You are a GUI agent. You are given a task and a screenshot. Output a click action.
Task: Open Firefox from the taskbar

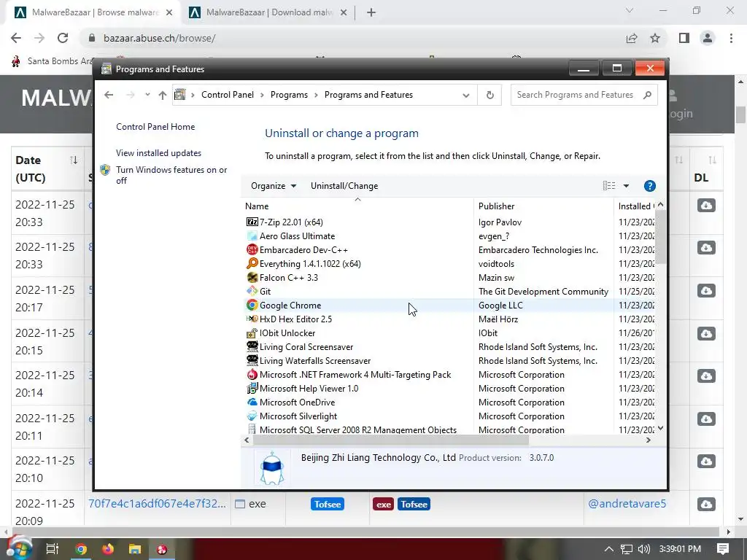coord(108,549)
